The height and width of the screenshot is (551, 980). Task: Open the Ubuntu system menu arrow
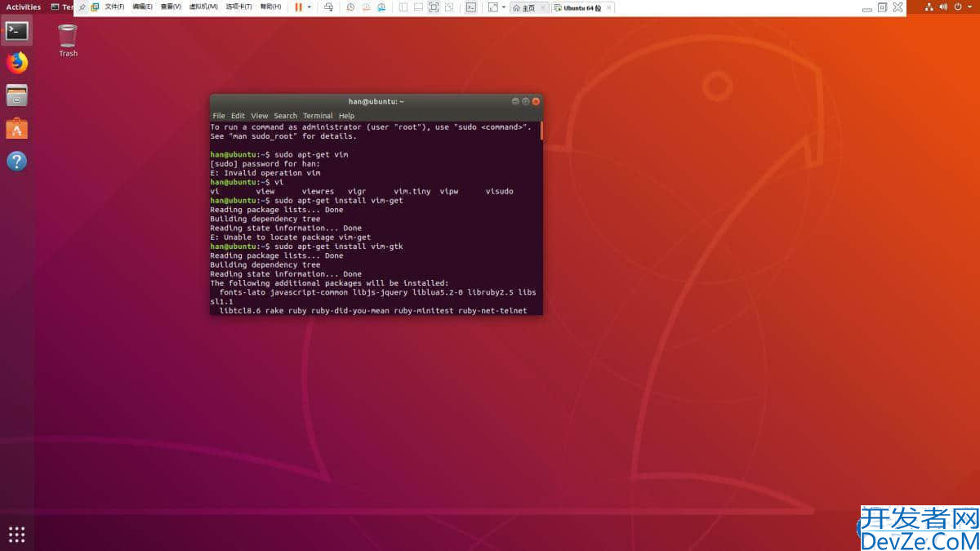[x=970, y=7]
